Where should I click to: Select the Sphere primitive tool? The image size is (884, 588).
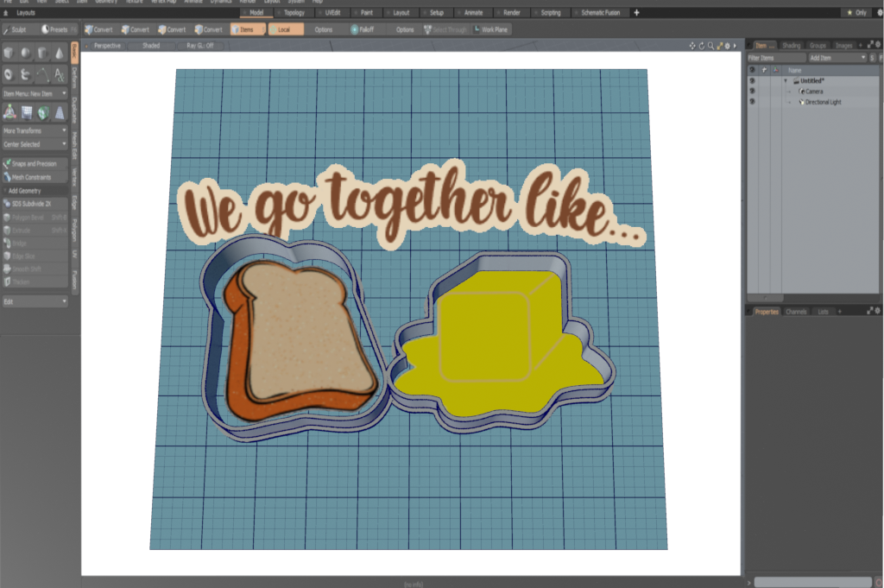(25, 54)
